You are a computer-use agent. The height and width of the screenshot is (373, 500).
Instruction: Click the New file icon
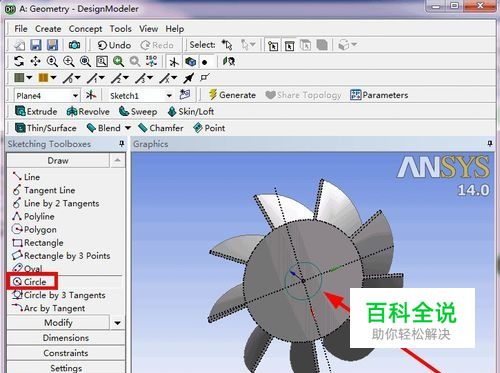click(x=19, y=45)
